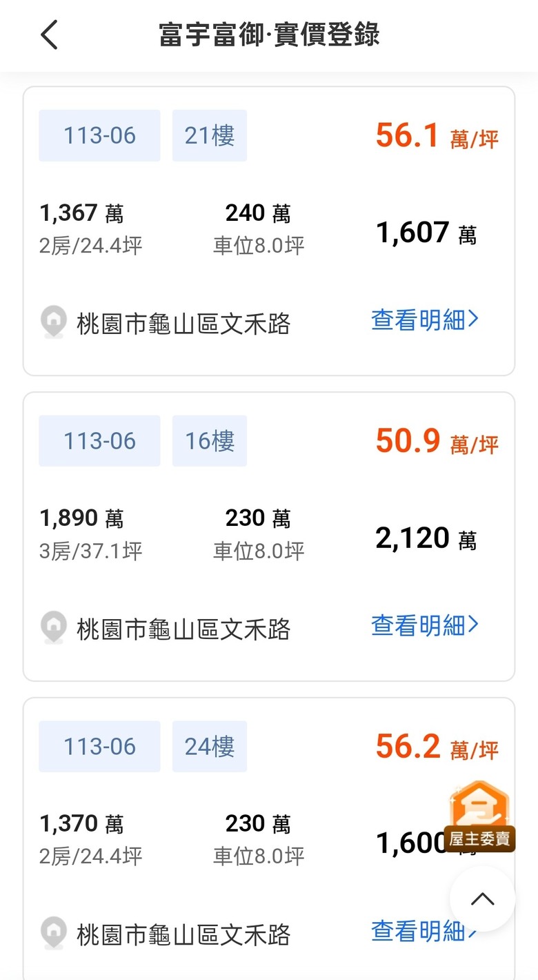This screenshot has width=538, height=980.
Task: Select the 24樓 floor tag
Action: (x=210, y=747)
